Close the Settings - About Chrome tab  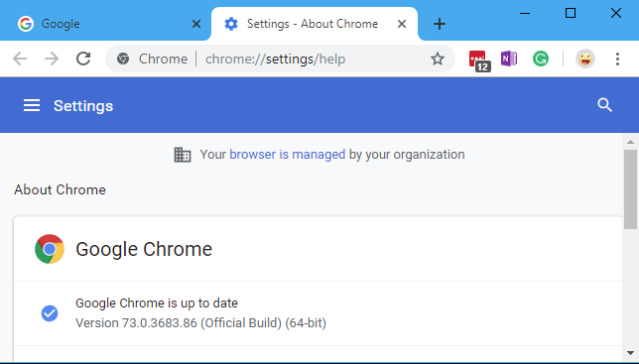(x=402, y=24)
